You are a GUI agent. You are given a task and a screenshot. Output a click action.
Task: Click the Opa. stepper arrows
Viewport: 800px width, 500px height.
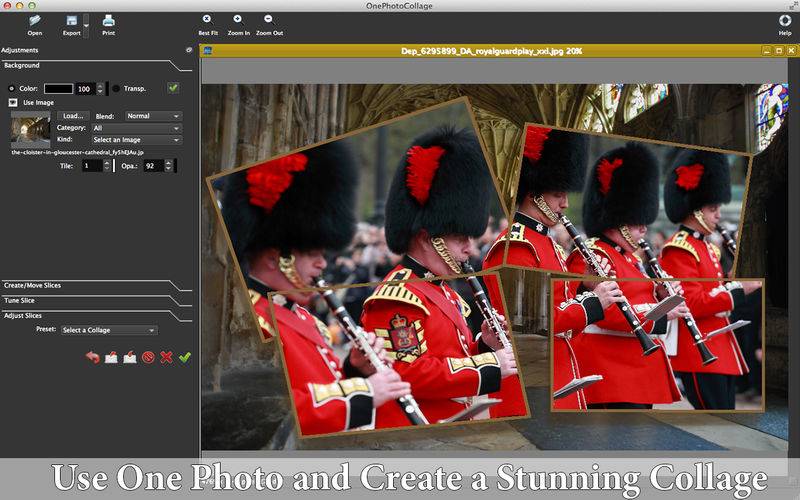(168, 166)
